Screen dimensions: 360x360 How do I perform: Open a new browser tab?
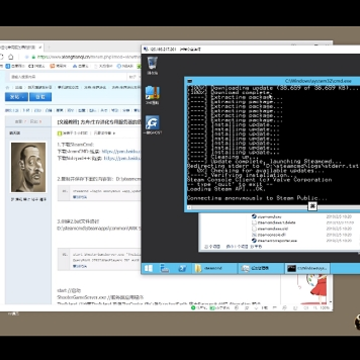click(x=48, y=47)
